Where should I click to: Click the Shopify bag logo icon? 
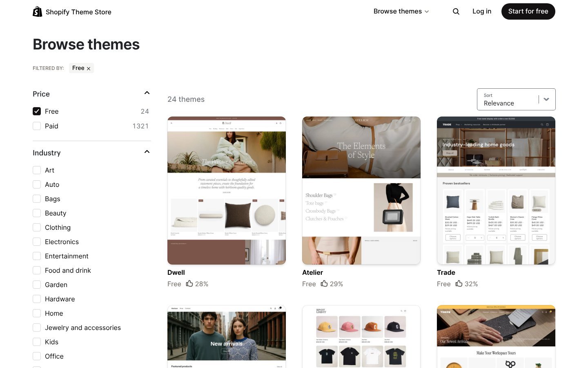pyautogui.click(x=38, y=11)
